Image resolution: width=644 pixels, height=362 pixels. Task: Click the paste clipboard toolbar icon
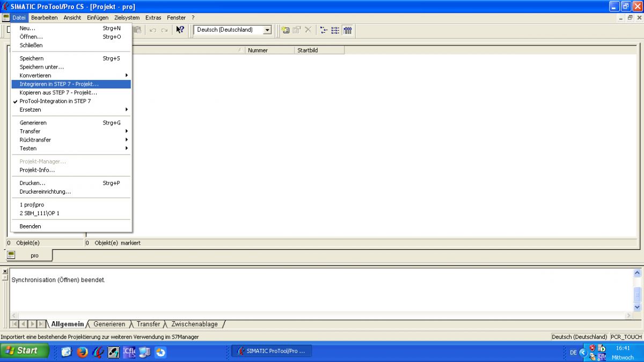137,30
